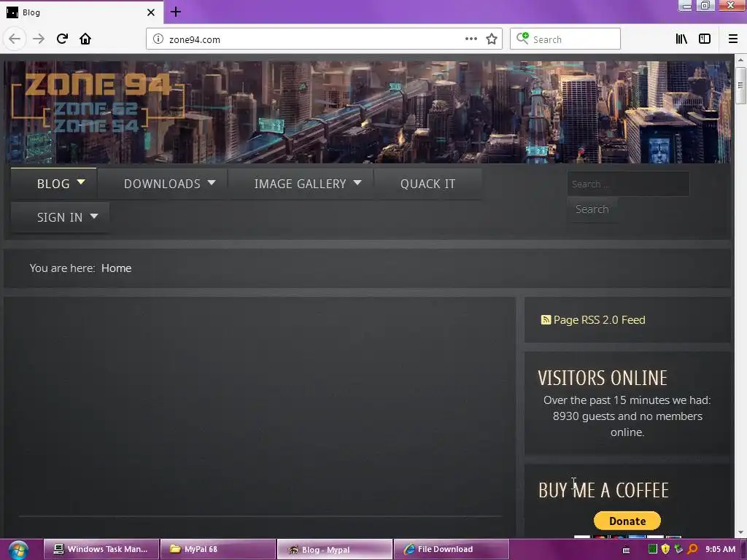The image size is (747, 560).
Task: Click the Home breadcrumb link
Action: 116,268
